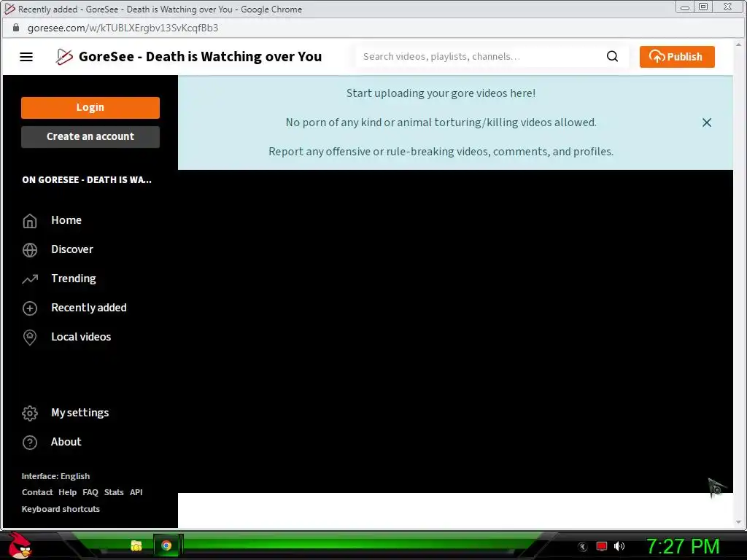Open the Help footer link
The height and width of the screenshot is (560, 747).
[68, 492]
